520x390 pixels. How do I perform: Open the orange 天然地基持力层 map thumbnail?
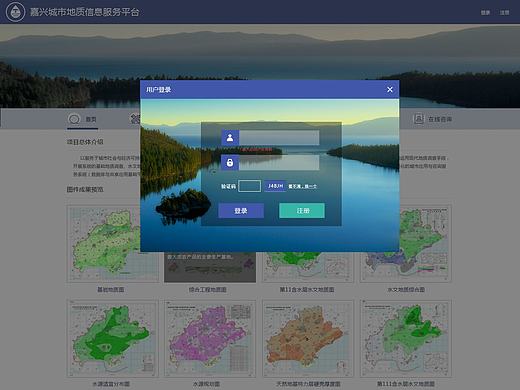click(x=308, y=338)
